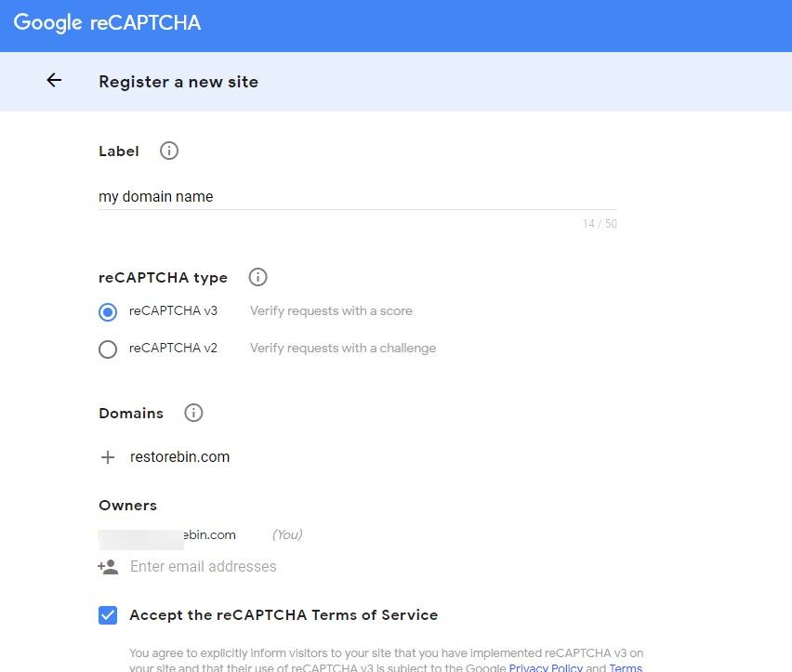Click the Register a new site heading
Screen dimensions: 792x672
click(178, 82)
